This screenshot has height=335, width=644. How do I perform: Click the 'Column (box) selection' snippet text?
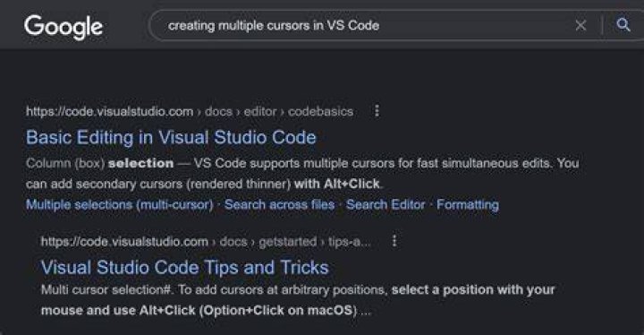[99, 163]
